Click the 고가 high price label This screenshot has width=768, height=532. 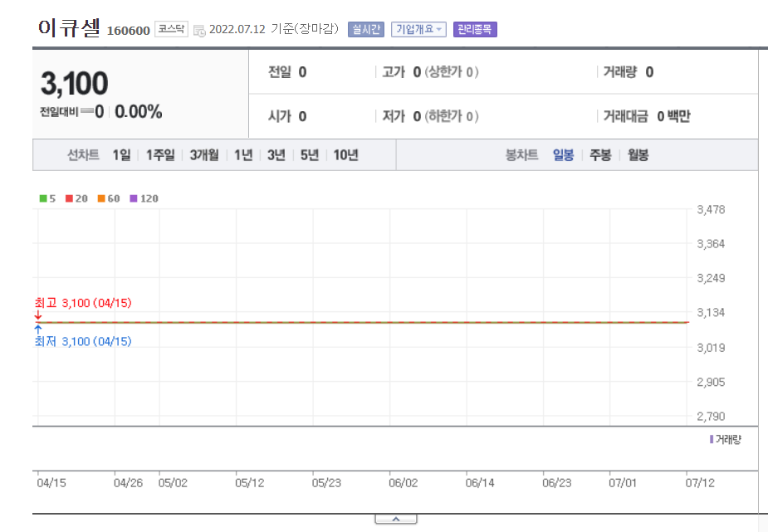394,72
